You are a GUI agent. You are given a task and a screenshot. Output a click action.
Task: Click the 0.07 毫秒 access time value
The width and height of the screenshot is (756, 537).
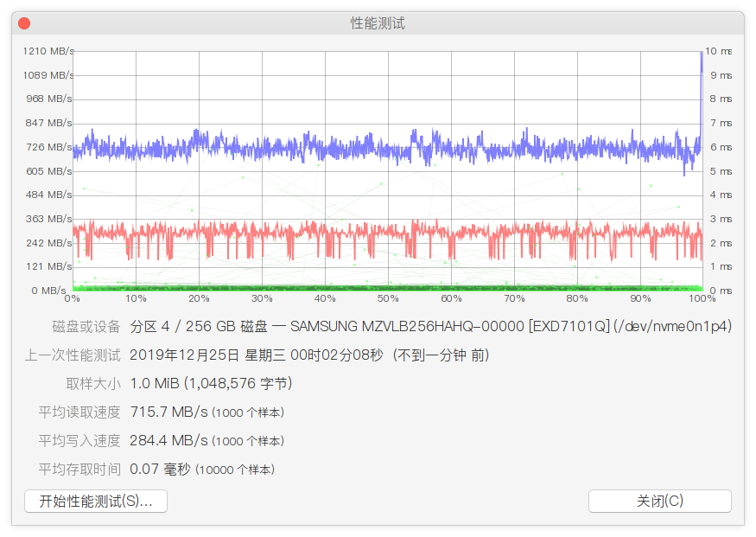[x=160, y=469]
